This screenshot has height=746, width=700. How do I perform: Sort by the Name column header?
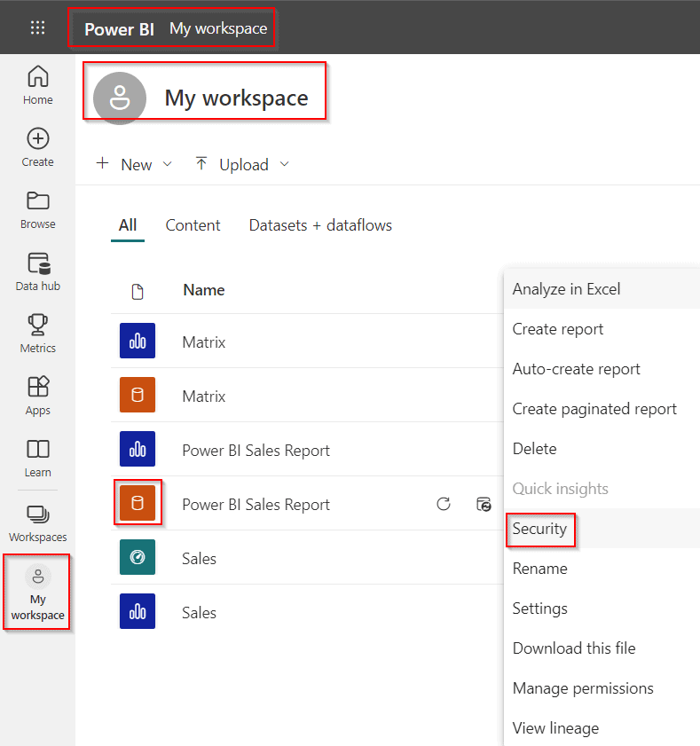[x=204, y=290]
